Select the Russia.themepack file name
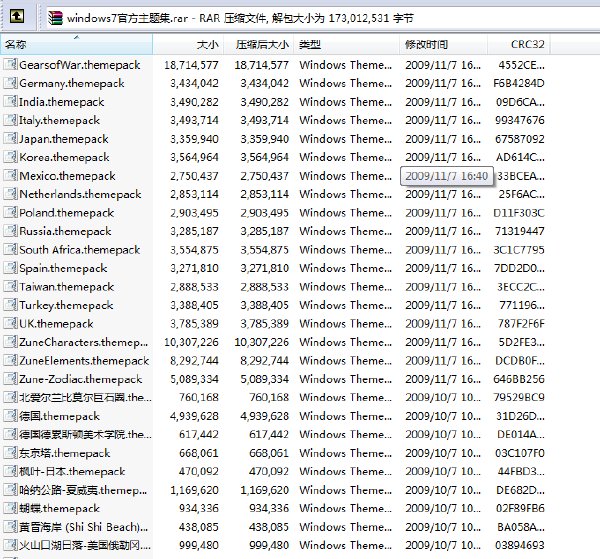The width and height of the screenshot is (600, 559). tap(65, 231)
